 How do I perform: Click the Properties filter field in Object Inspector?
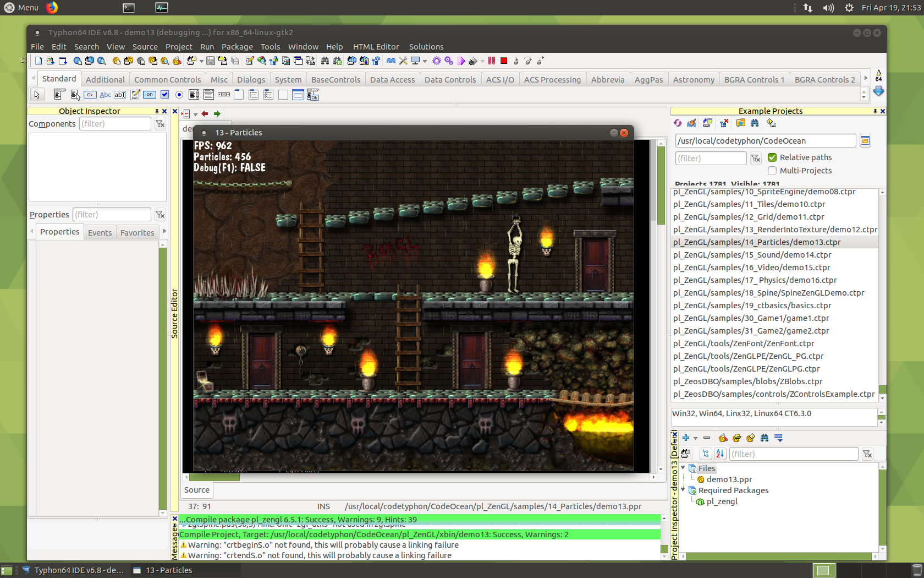point(112,215)
